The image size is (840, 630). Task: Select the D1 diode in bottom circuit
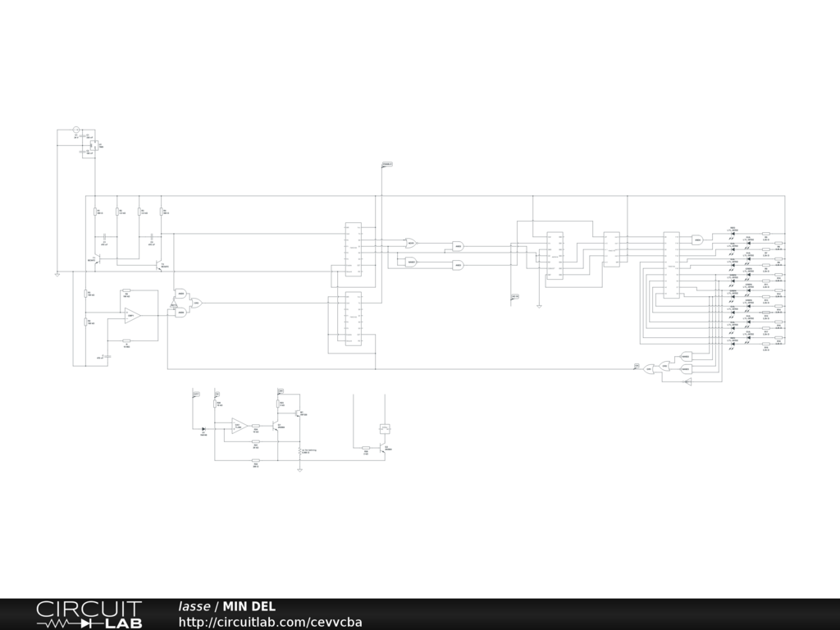click(203, 429)
